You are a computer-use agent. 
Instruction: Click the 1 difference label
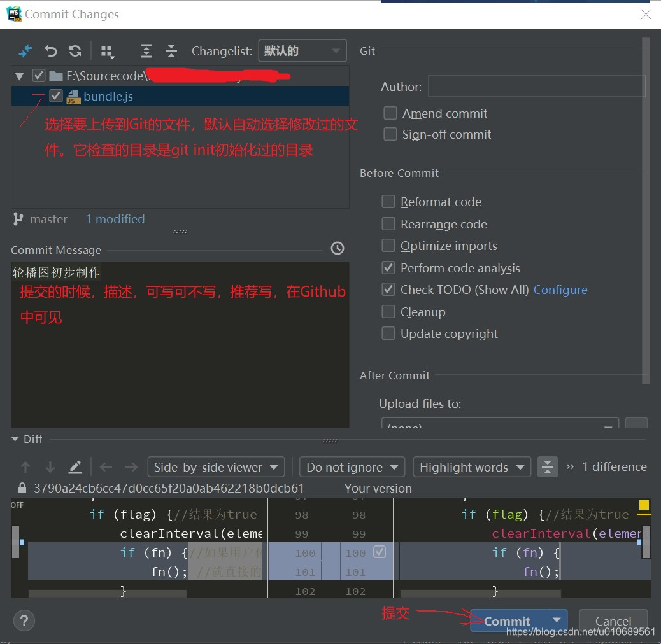tap(615, 466)
